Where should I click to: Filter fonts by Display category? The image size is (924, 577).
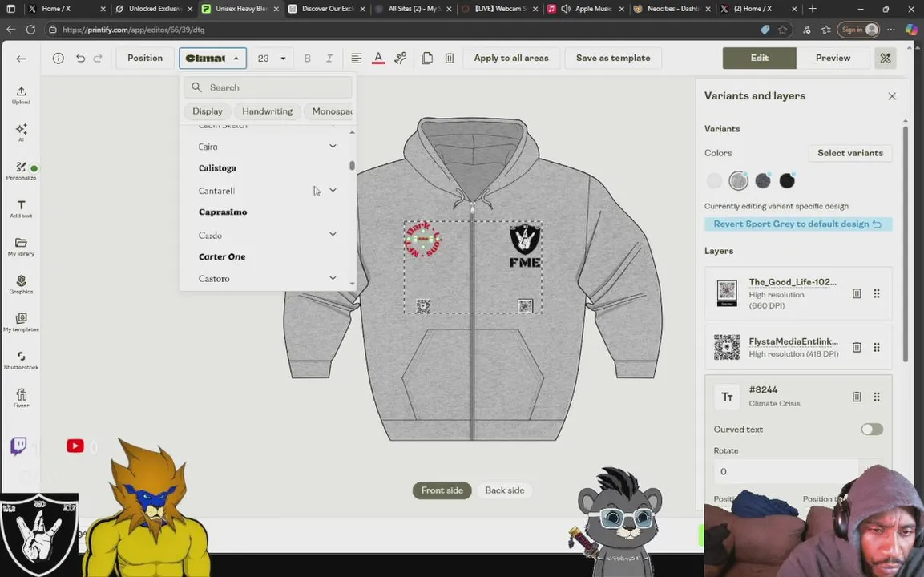coord(208,111)
